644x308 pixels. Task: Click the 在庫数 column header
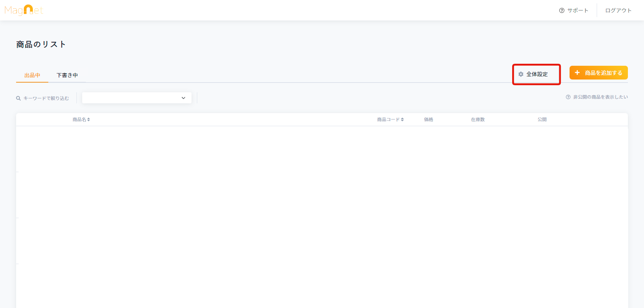click(478, 119)
